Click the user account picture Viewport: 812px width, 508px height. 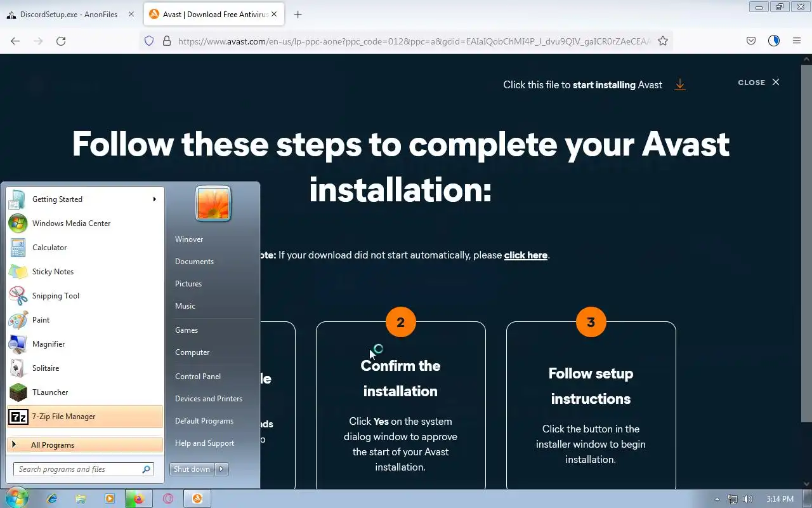coord(213,203)
